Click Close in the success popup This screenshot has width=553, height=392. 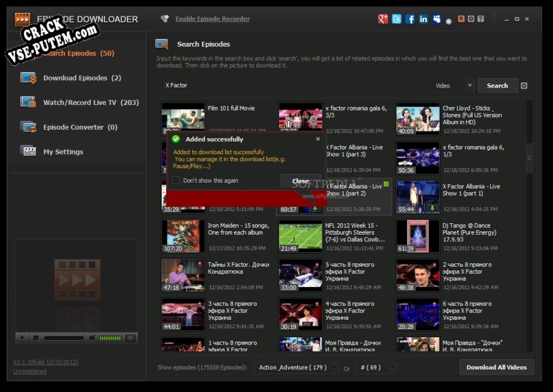click(x=300, y=181)
